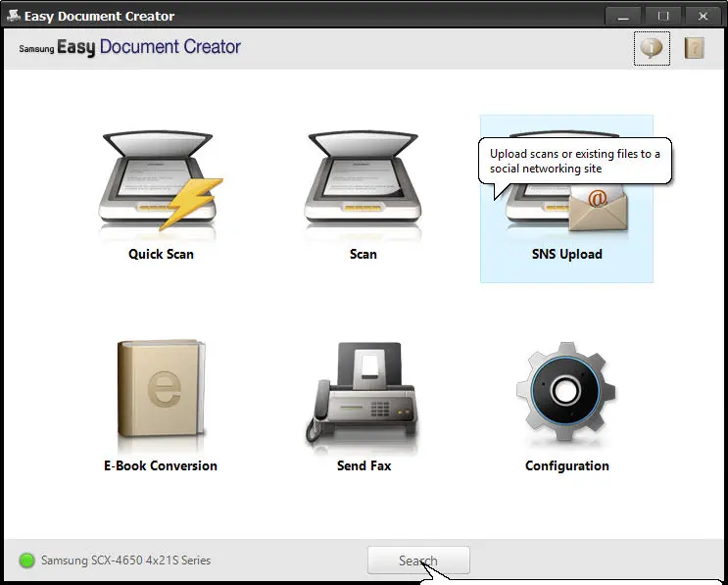Open the help book question mark icon

click(694, 48)
